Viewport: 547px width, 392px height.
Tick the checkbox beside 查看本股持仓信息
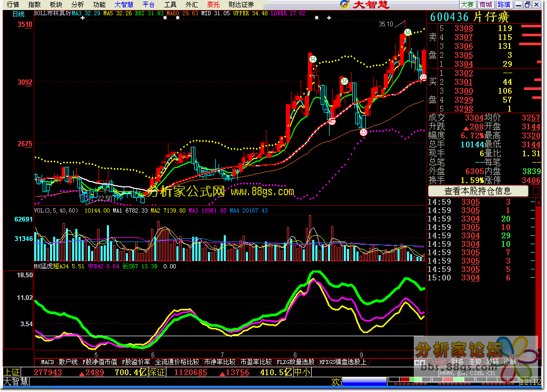[x=536, y=191]
